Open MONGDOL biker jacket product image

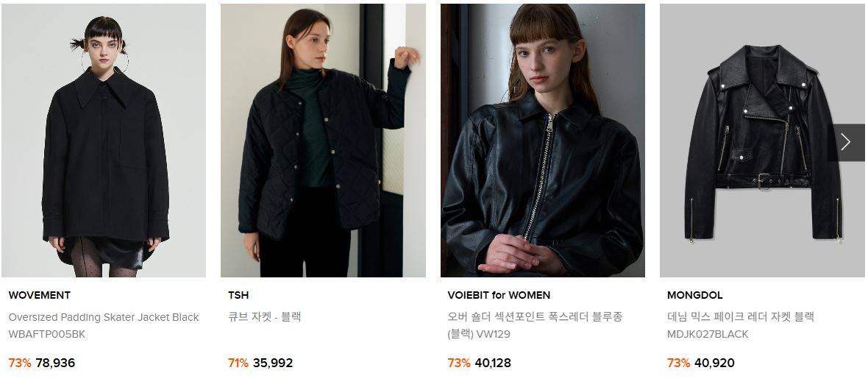click(x=762, y=140)
